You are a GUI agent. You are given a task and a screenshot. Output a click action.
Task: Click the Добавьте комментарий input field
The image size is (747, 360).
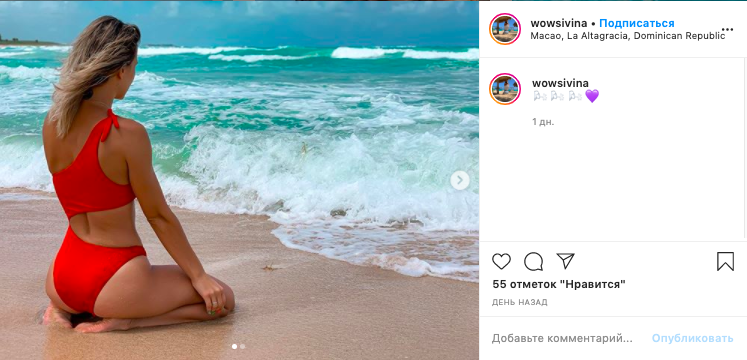click(562, 339)
